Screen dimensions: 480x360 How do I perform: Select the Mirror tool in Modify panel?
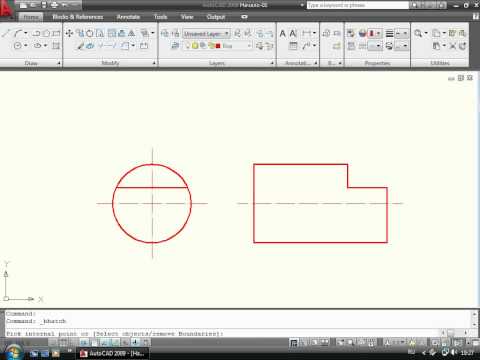coord(132,33)
